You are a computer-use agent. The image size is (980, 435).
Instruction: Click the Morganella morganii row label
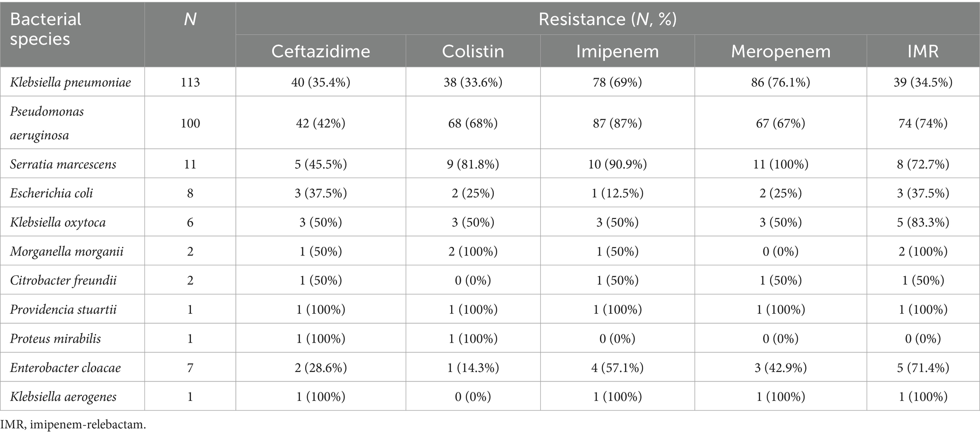(67, 251)
